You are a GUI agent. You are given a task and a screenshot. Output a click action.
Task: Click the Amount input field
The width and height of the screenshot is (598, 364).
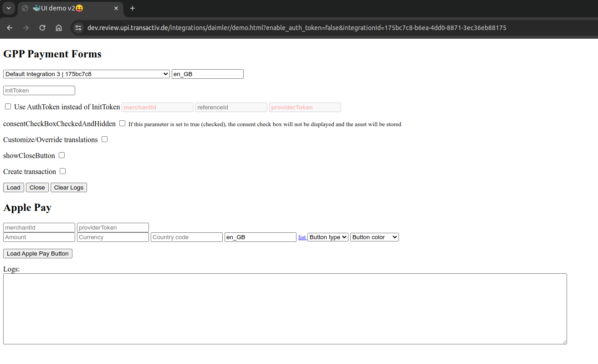click(39, 237)
